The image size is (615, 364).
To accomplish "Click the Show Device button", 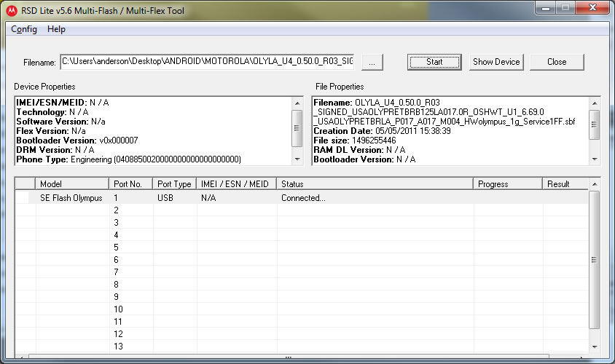I will click(496, 62).
